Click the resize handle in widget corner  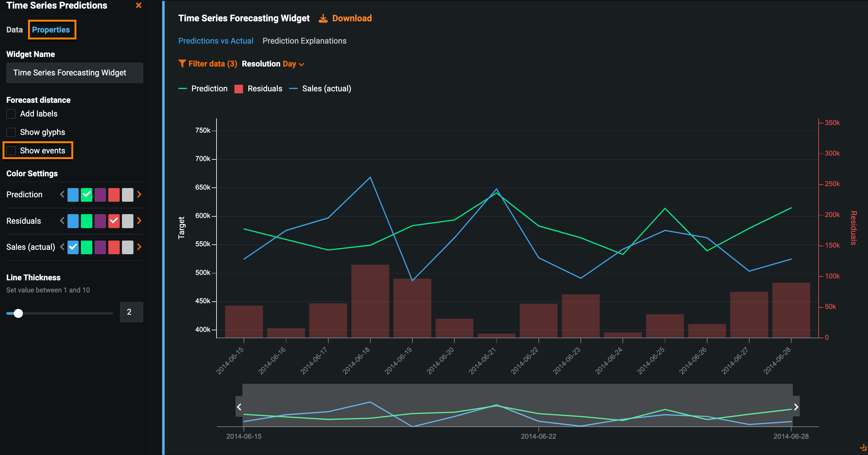(x=863, y=448)
